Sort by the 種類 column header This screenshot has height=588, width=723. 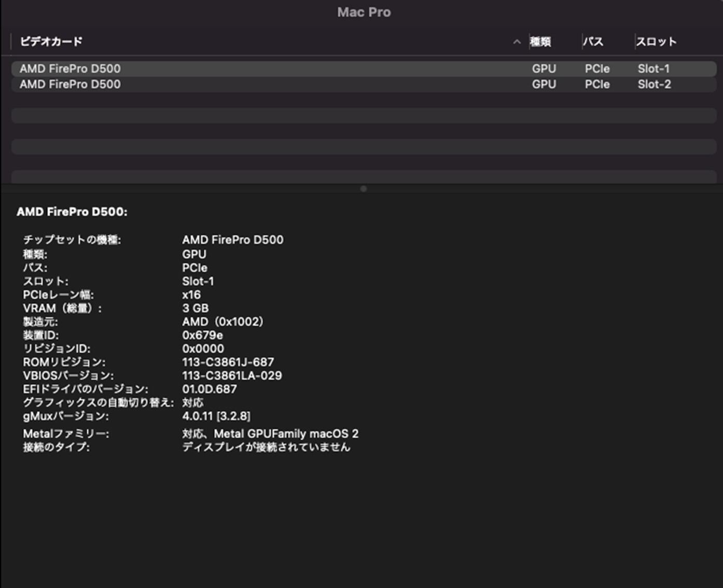(x=540, y=41)
